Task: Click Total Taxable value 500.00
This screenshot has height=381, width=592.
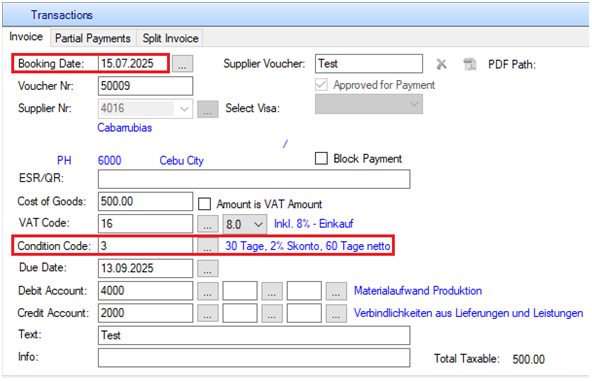Action: [529, 359]
